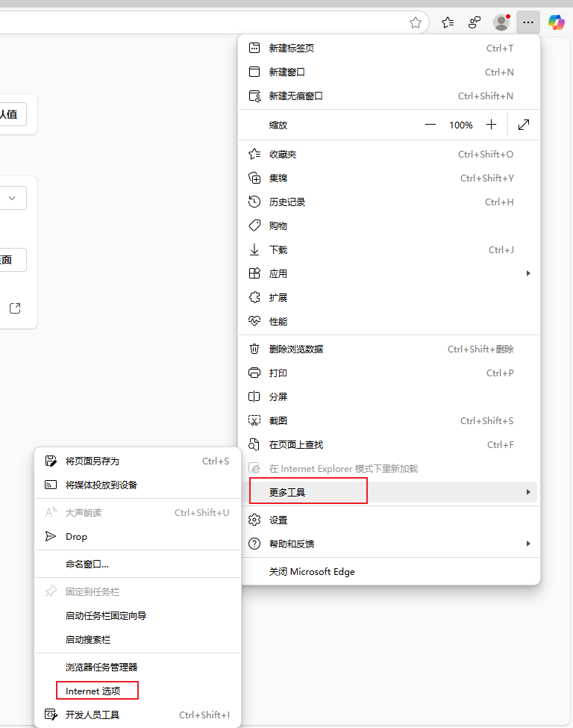Click the Ctrl+J shortcut text
This screenshot has height=728, width=573.
pyautogui.click(x=501, y=250)
